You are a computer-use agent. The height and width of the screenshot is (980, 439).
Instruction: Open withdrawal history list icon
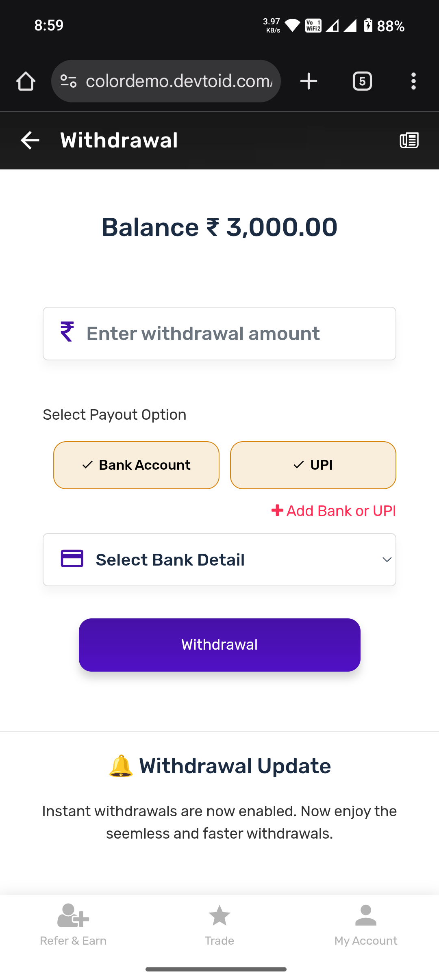[409, 141]
